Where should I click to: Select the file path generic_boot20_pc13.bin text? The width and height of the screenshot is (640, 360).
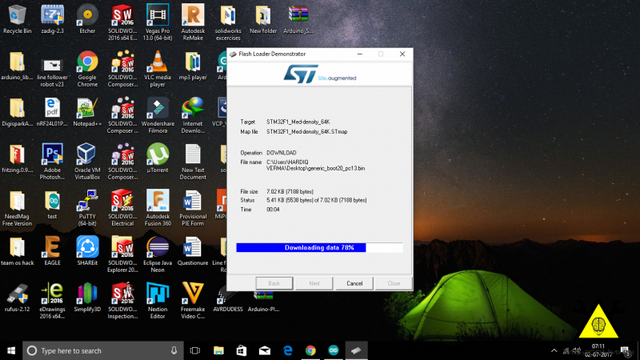(x=316, y=165)
